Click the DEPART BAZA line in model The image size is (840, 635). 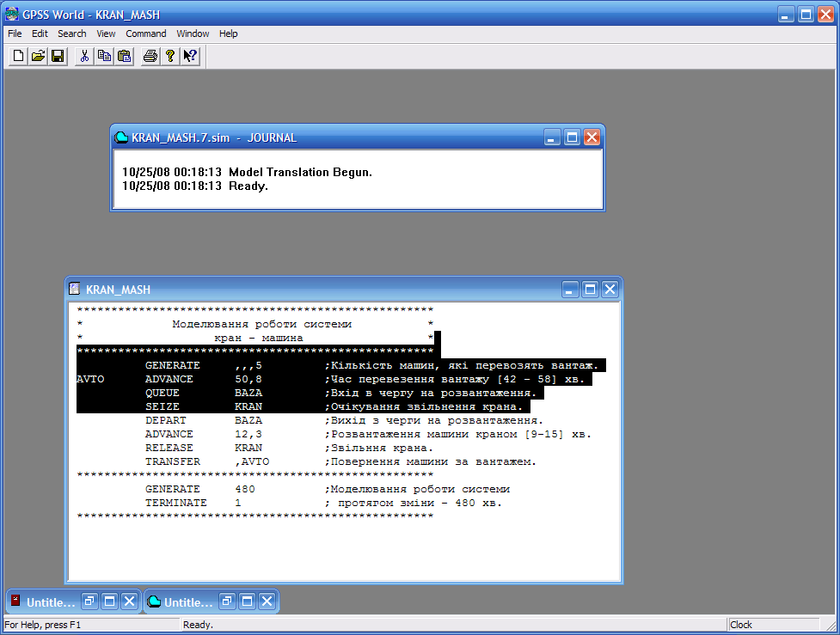(345, 420)
